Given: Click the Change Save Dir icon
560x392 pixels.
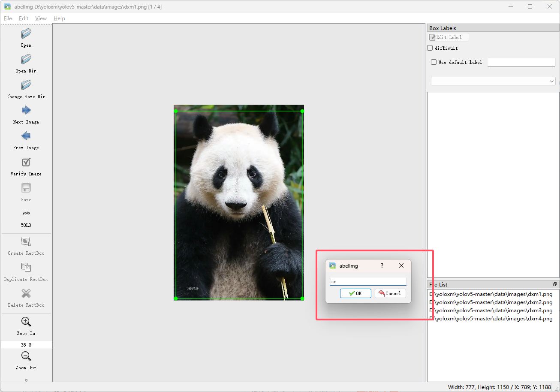Looking at the screenshot, I should point(26,85).
